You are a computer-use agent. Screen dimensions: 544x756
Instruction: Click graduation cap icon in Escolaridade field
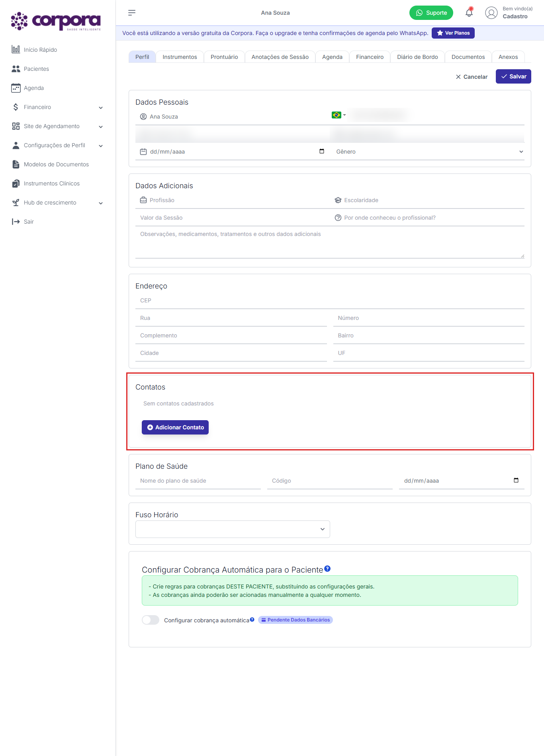[x=338, y=200]
